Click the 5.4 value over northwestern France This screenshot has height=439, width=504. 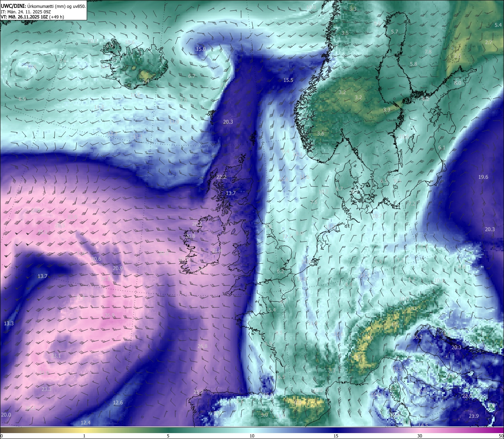(x=272, y=310)
